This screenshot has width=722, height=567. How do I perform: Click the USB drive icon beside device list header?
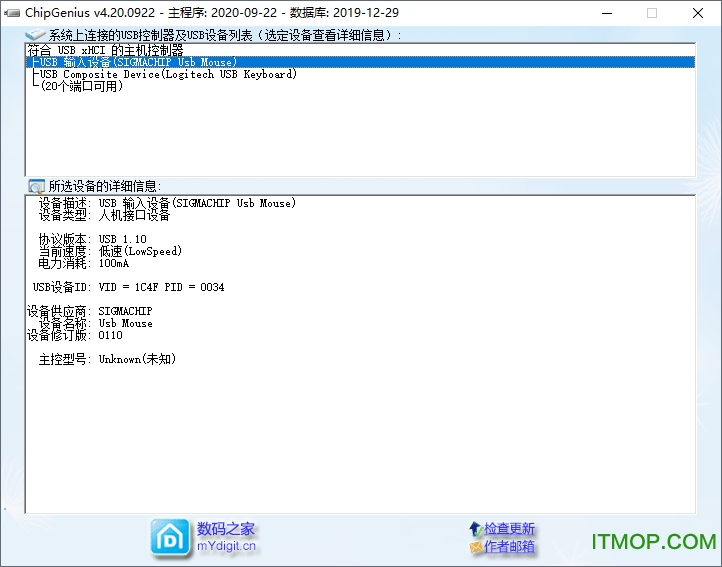tap(35, 35)
